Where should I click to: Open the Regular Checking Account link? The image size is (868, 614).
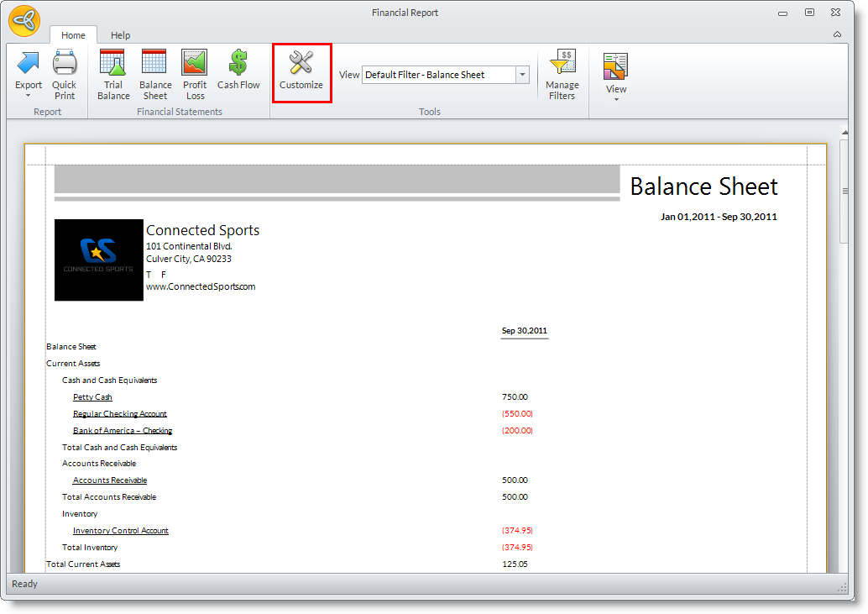[119, 414]
